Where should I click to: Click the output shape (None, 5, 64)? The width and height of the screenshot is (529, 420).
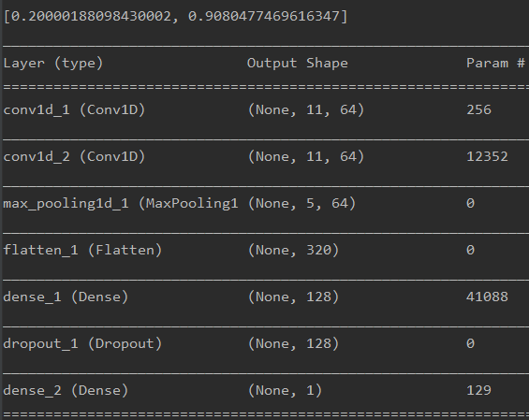coord(301,204)
